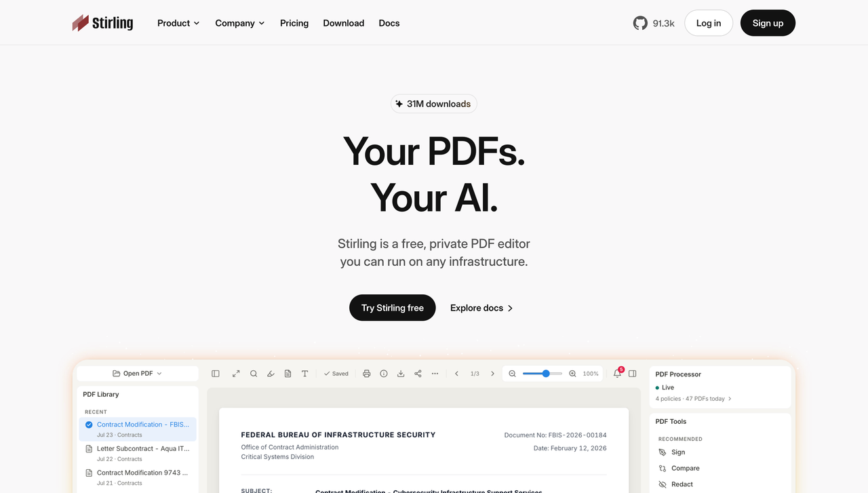Click the Date: February 12, 2026 text
The width and height of the screenshot is (868, 493).
pos(570,448)
